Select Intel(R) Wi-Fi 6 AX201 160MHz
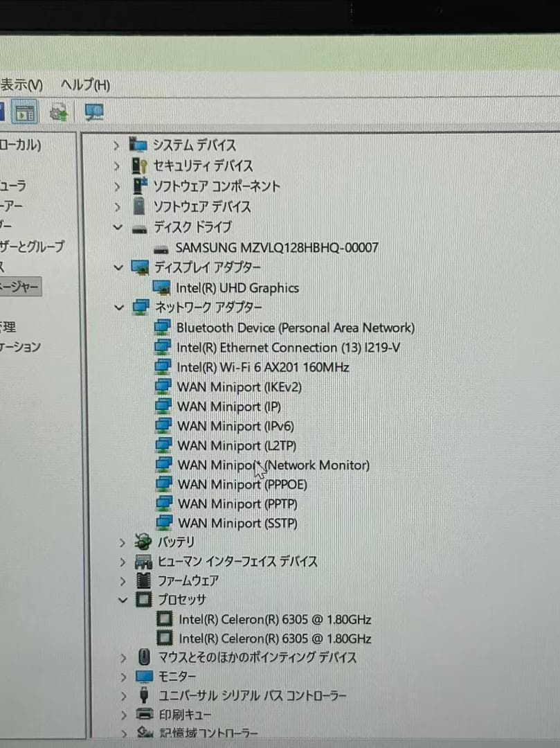Viewport: 560px width, 748px height. tap(262, 367)
